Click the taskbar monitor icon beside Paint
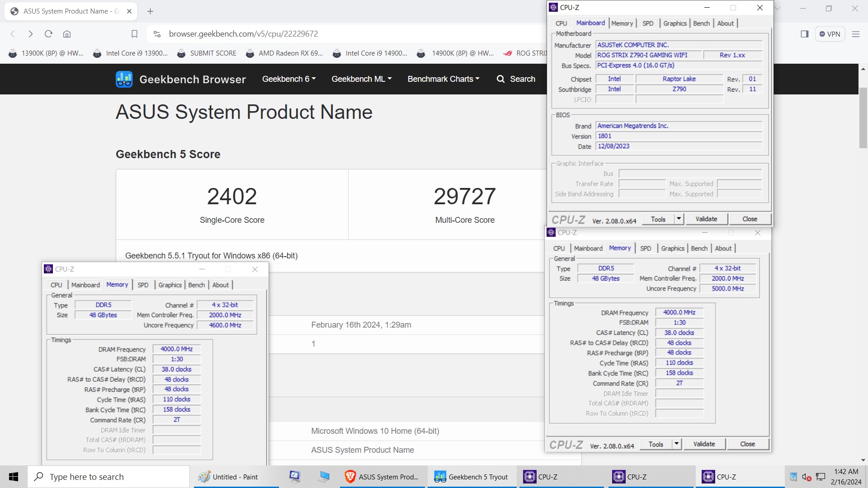The height and width of the screenshot is (488, 868). tap(295, 477)
